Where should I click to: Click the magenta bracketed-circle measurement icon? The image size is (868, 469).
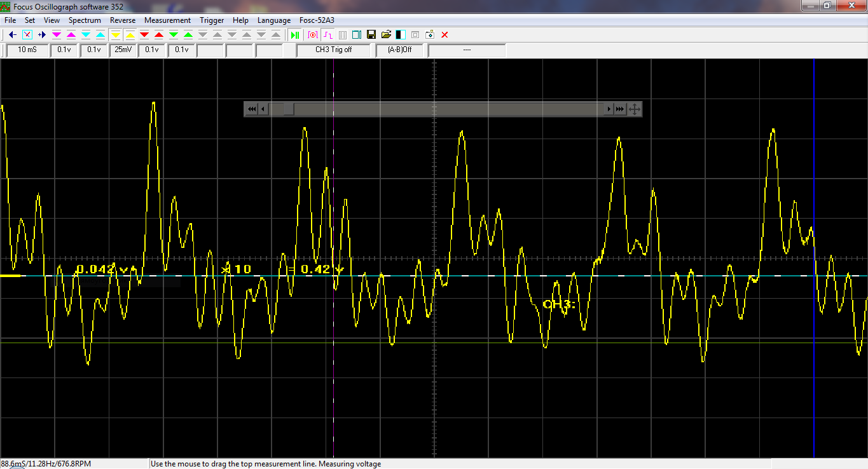point(313,34)
